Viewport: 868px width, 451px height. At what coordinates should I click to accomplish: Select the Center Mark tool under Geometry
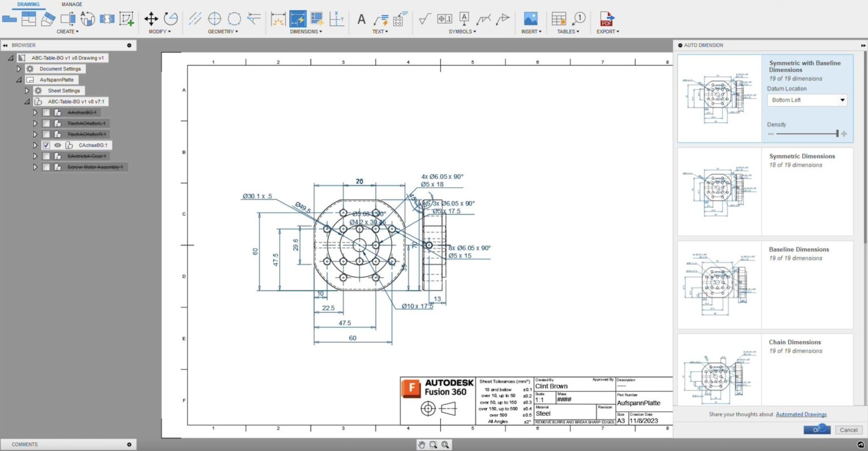click(215, 19)
